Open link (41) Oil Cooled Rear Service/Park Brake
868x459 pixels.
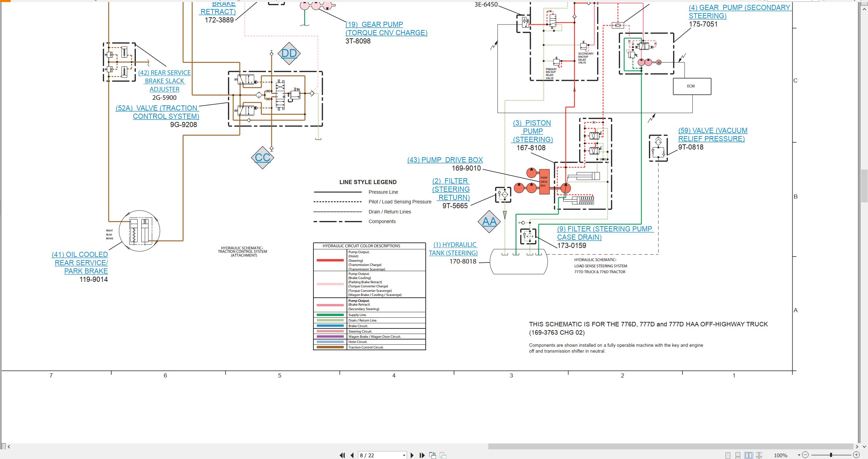(80, 262)
